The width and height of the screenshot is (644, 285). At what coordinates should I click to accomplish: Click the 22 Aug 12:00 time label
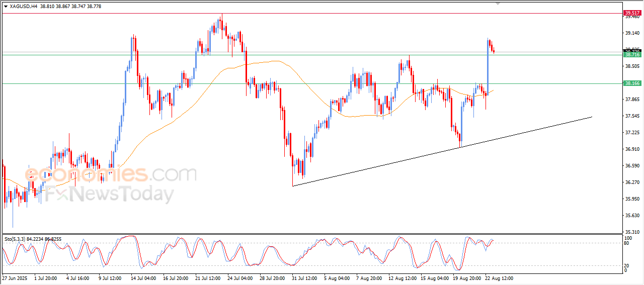click(x=500, y=278)
